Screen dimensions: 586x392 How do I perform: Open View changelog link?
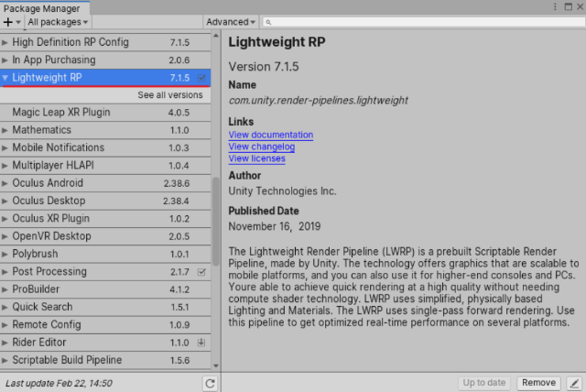(262, 147)
